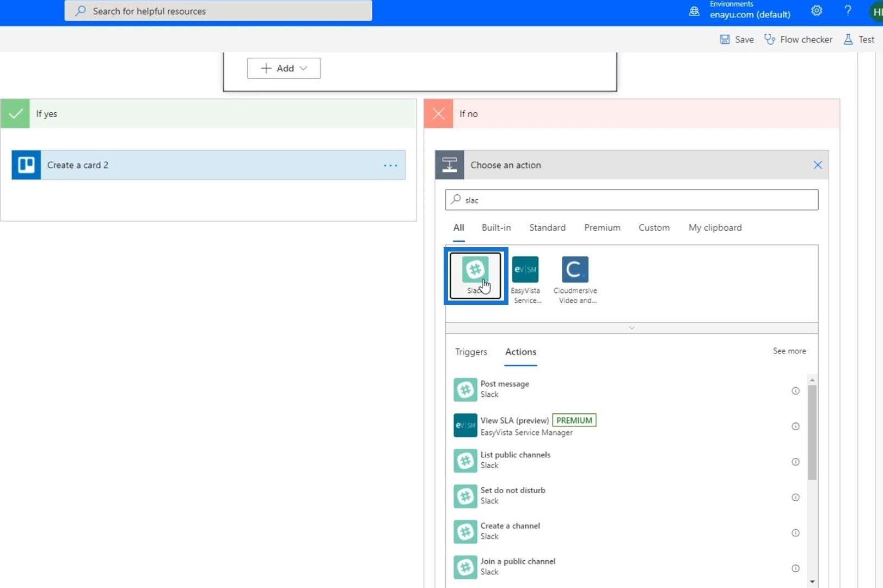The height and width of the screenshot is (588, 883).
Task: Run the Flow checker
Action: (x=798, y=39)
